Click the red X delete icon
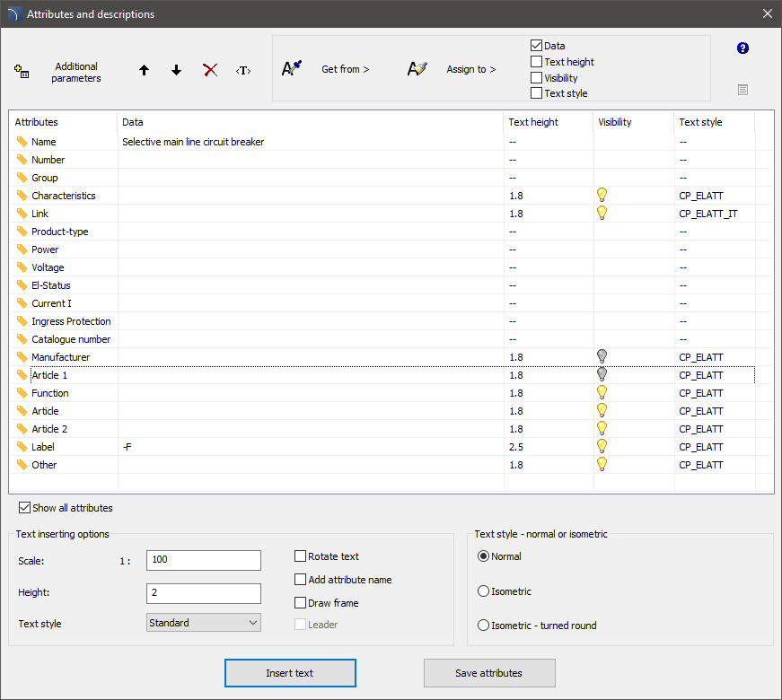This screenshot has width=782, height=700. (x=210, y=70)
